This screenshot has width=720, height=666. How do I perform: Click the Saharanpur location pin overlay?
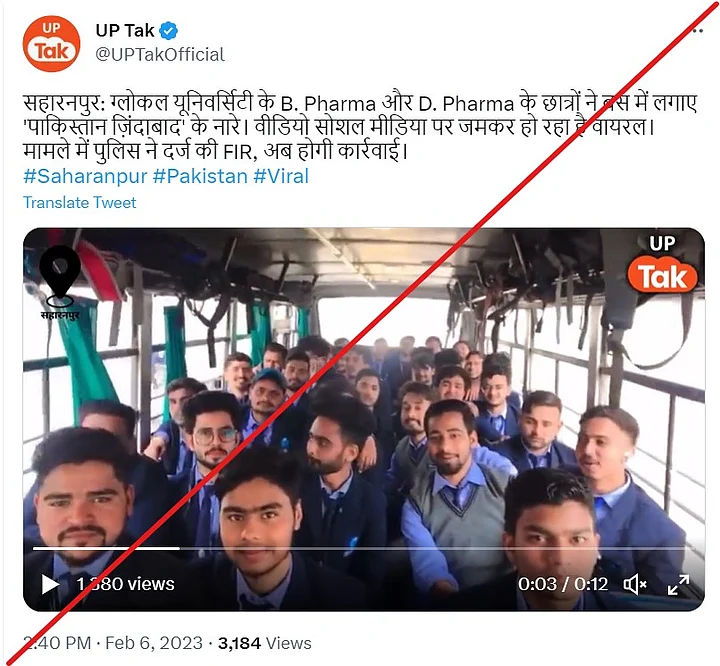click(x=60, y=282)
